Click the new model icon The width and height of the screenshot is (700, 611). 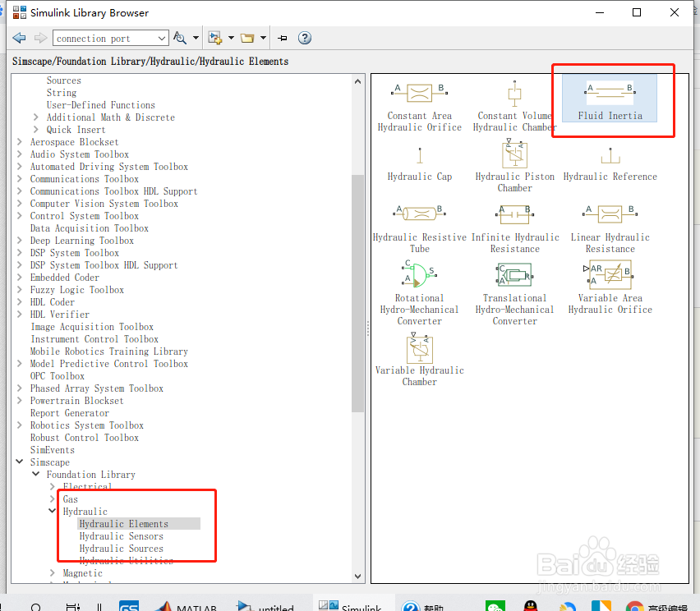coord(215,38)
